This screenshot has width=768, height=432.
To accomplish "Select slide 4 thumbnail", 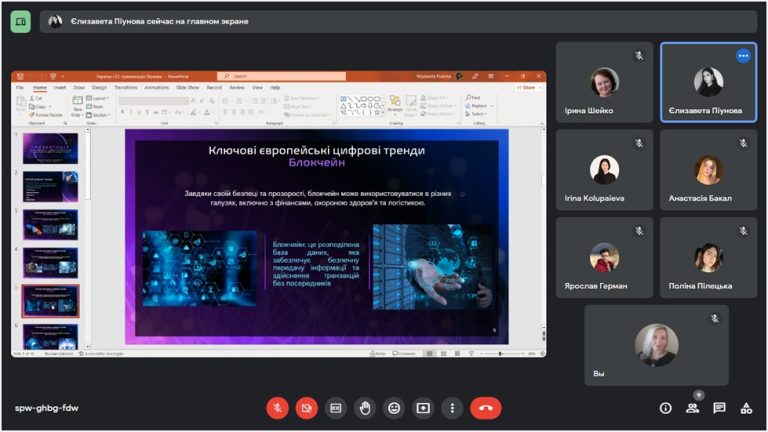I will point(50,263).
